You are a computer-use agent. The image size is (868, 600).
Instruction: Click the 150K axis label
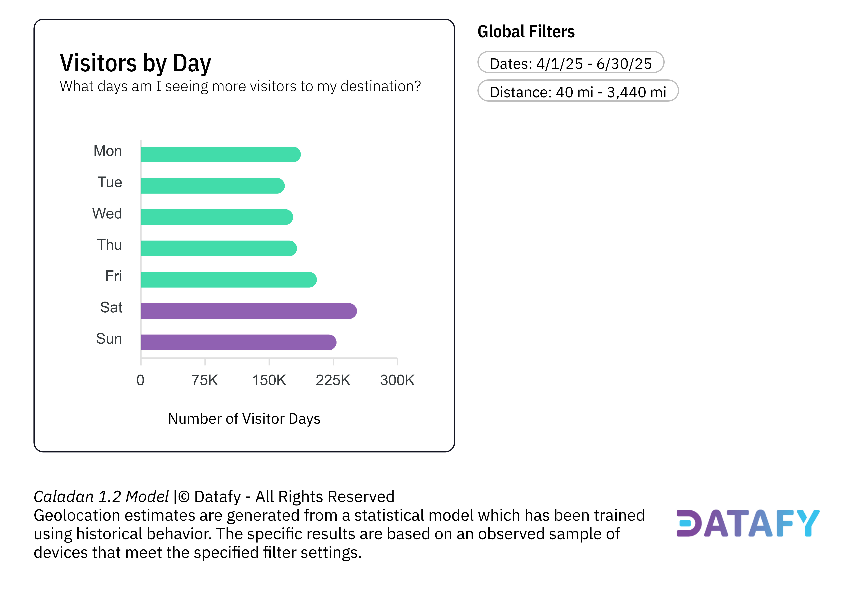(x=269, y=380)
